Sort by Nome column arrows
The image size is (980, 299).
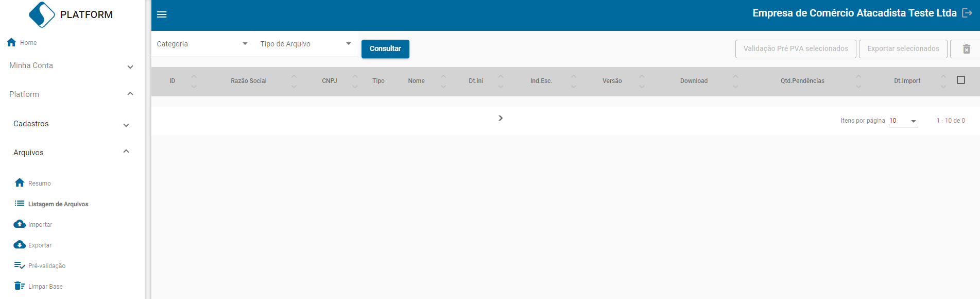pyautogui.click(x=443, y=81)
